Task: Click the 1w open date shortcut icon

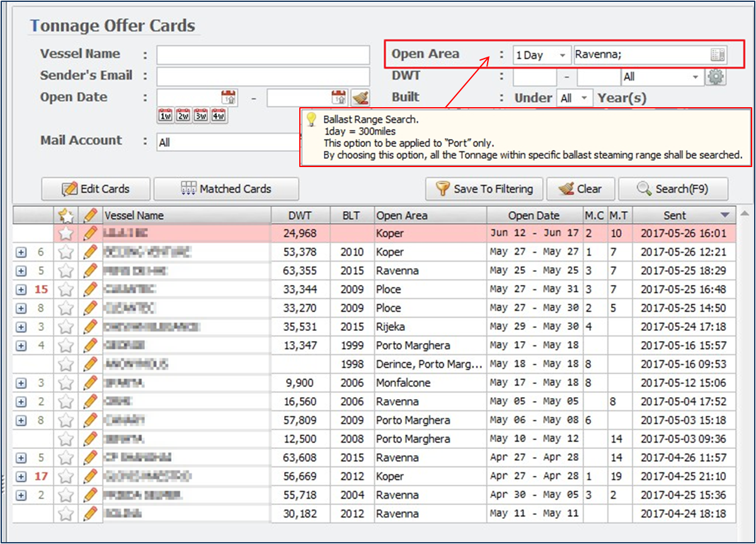Action: click(x=165, y=116)
